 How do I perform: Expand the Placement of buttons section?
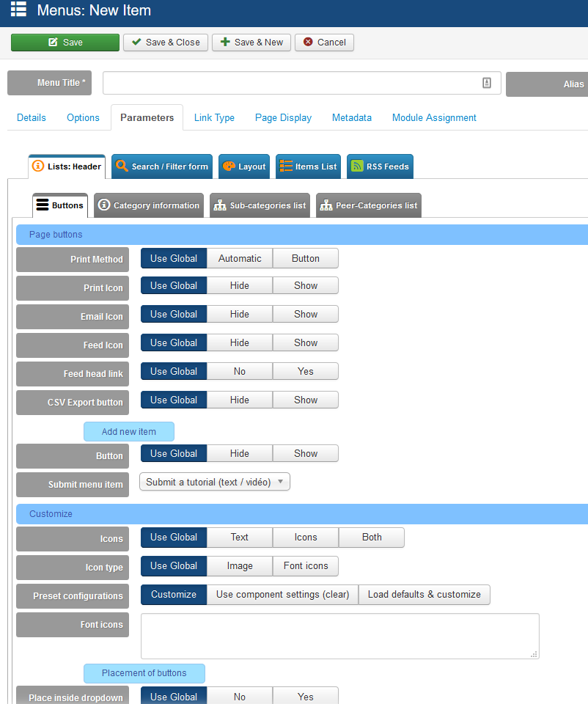click(x=144, y=673)
